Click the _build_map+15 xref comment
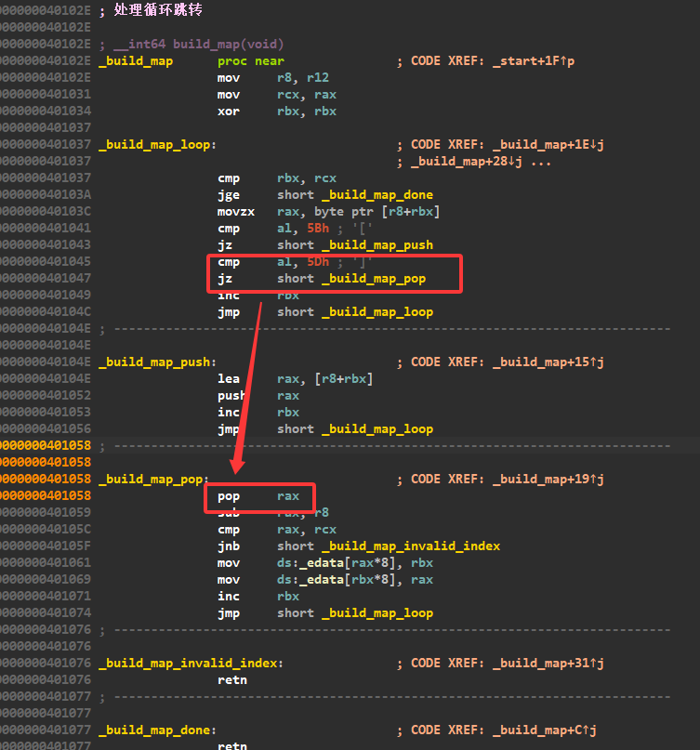 tap(548, 362)
